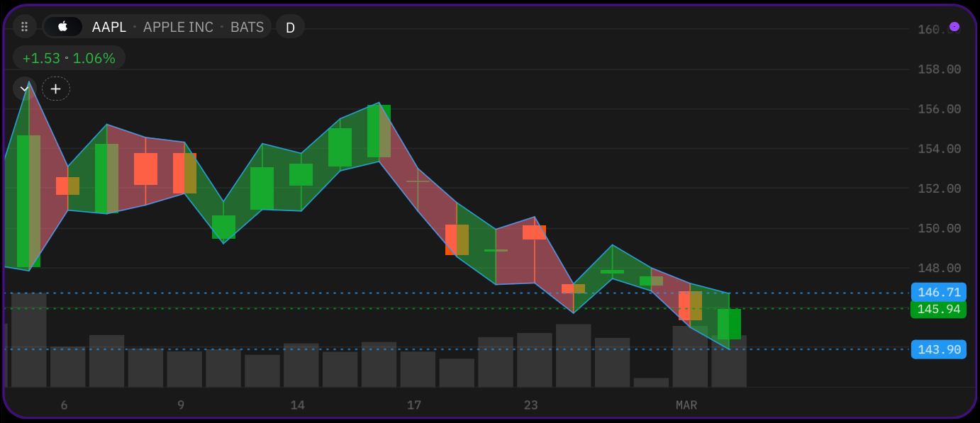Click the 145.94 green price label
Screen dimensions: 980x423
pyautogui.click(x=938, y=309)
